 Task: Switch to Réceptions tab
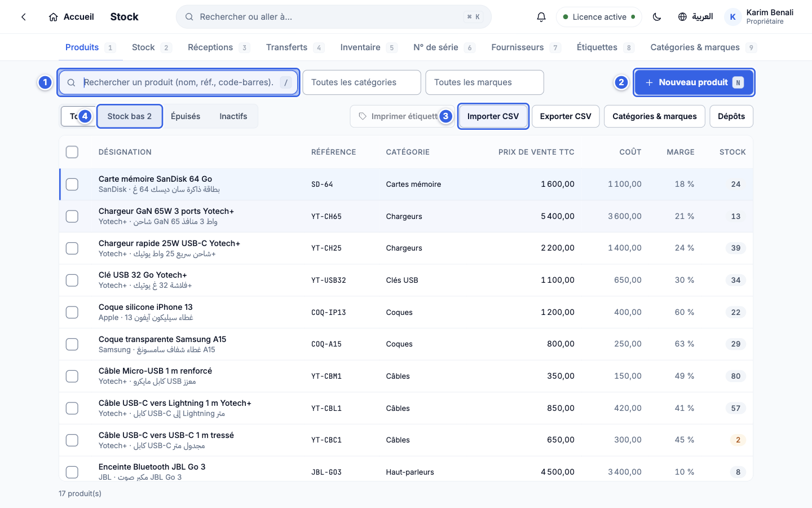(218, 47)
